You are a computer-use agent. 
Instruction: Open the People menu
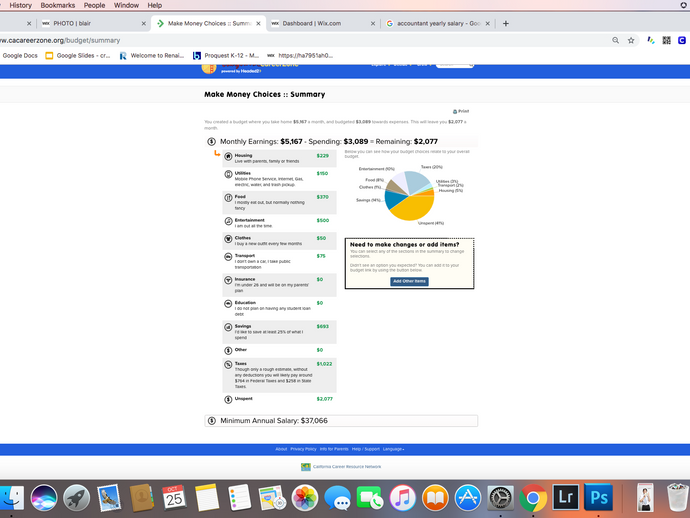[94, 5]
